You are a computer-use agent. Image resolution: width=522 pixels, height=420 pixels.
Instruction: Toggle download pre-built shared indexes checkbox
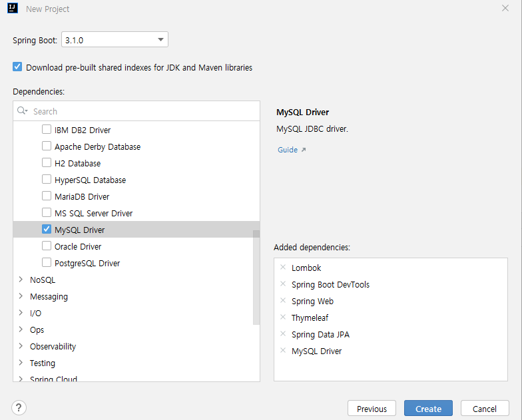point(17,67)
